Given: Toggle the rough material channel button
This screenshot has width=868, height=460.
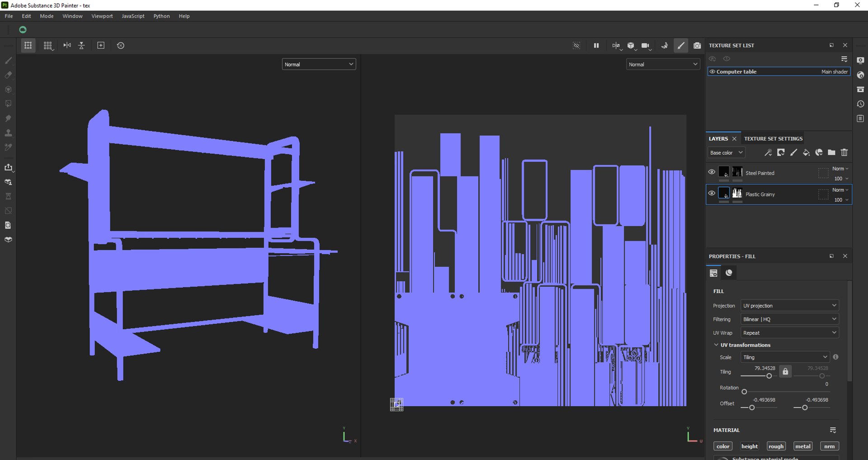Looking at the screenshot, I should coord(776,446).
